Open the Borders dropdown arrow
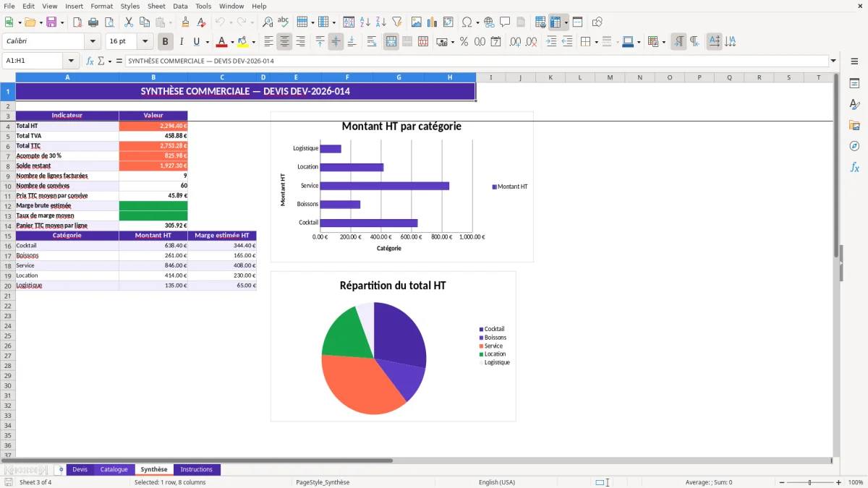 (596, 42)
